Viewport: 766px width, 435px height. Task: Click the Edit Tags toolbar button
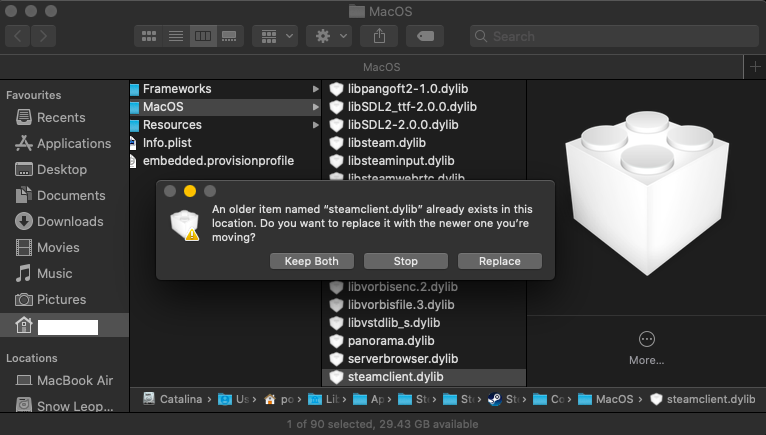point(425,36)
